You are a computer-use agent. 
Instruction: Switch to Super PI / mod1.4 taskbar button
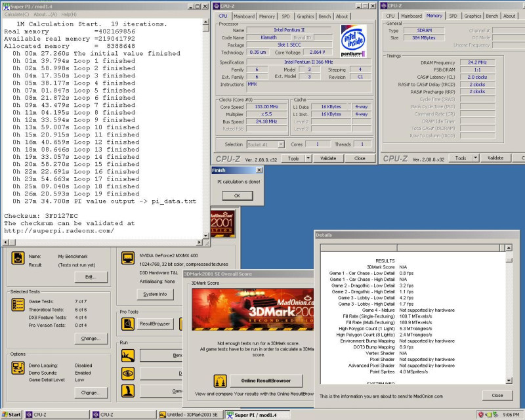(x=257, y=415)
